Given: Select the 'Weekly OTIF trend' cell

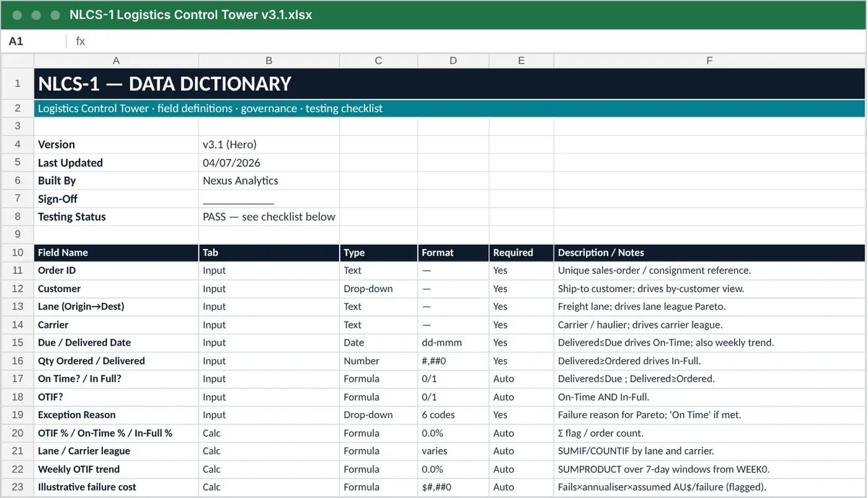Looking at the screenshot, I should (x=116, y=469).
